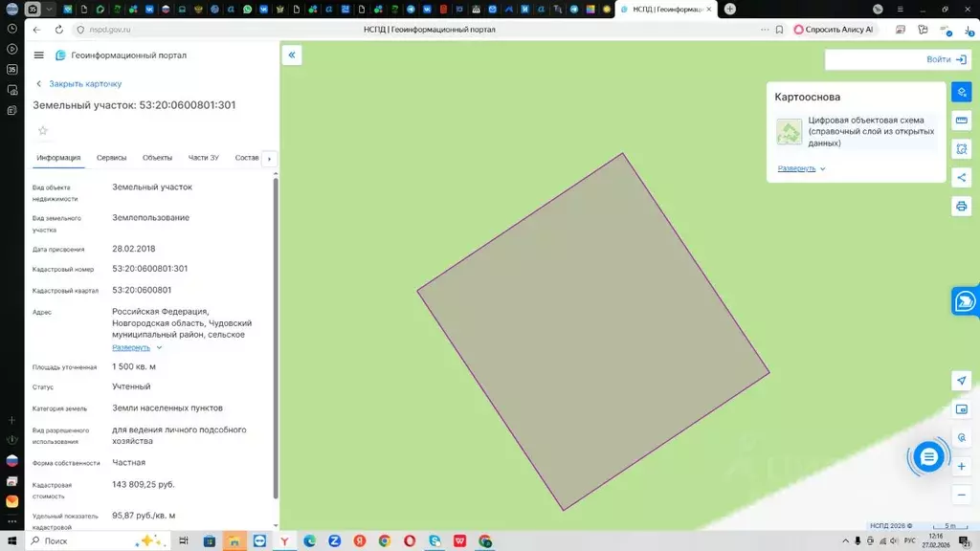Expand the Картооснова panel via Развернуть
Image resolution: width=980 pixels, height=551 pixels.
click(x=802, y=168)
